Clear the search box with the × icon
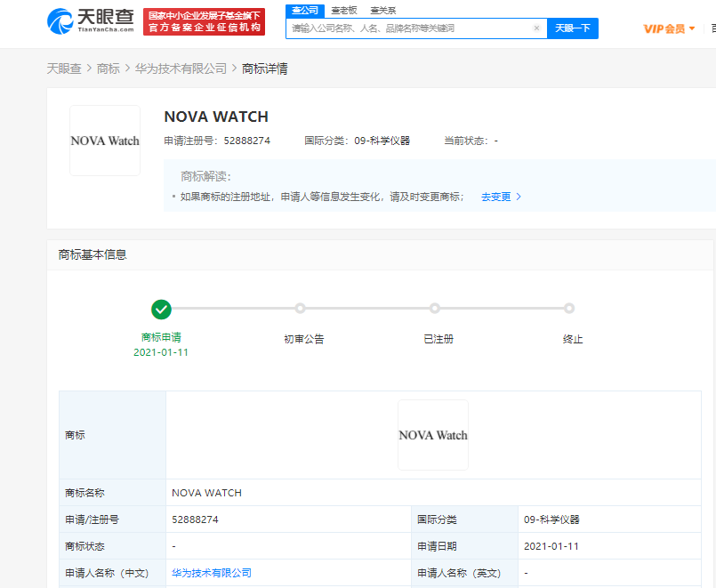Screen dimensions: 716x588 (x=537, y=28)
